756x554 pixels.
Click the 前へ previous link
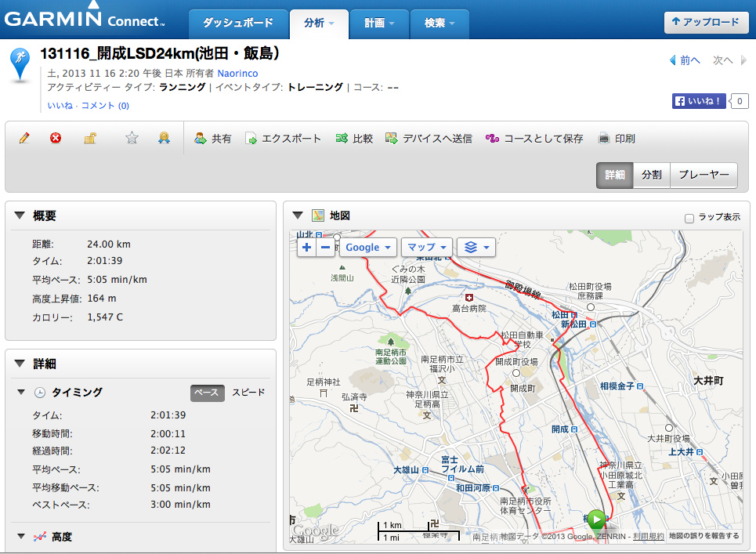point(690,60)
